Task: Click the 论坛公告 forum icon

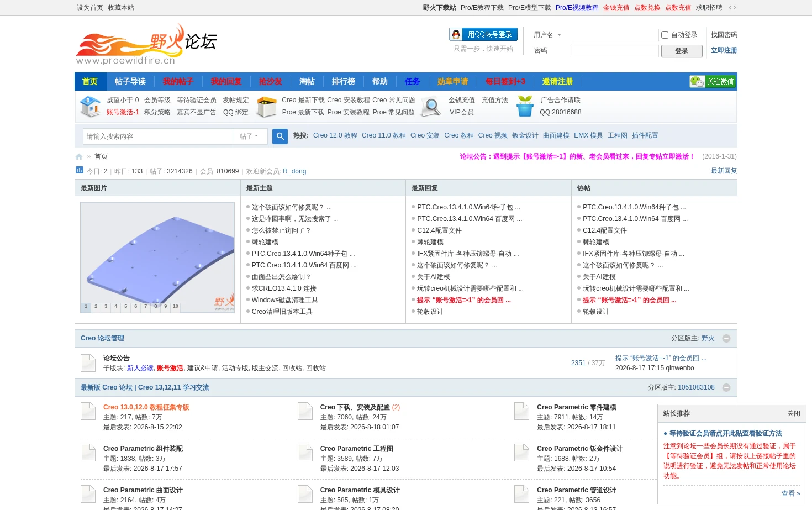Action: coord(88,363)
